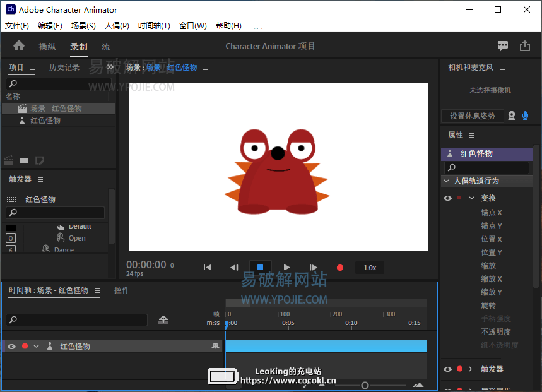Image resolution: width=542 pixels, height=392 pixels.
Task: Create a new folder in project panel
Action: pos(24,160)
